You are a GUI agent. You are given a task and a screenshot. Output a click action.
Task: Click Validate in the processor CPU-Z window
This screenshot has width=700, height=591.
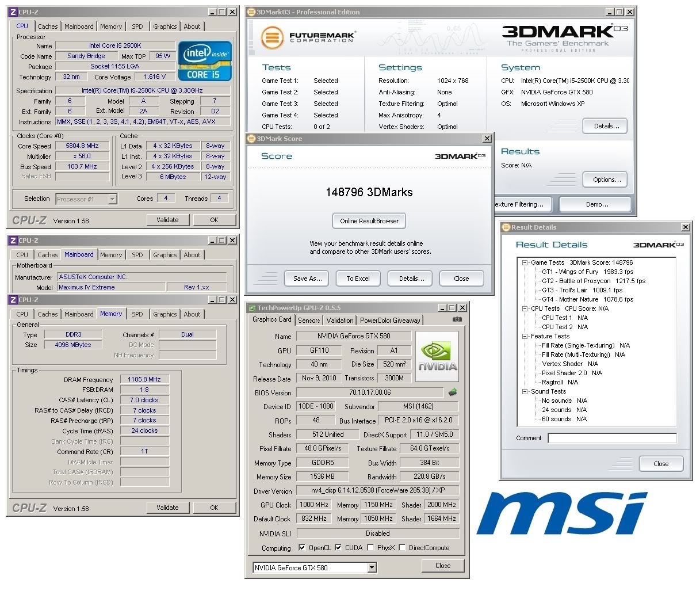[167, 220]
